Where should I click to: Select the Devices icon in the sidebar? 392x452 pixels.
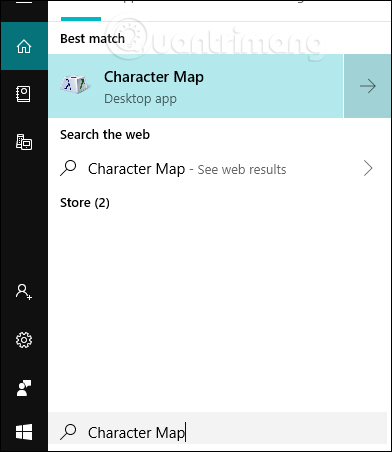coord(24,142)
